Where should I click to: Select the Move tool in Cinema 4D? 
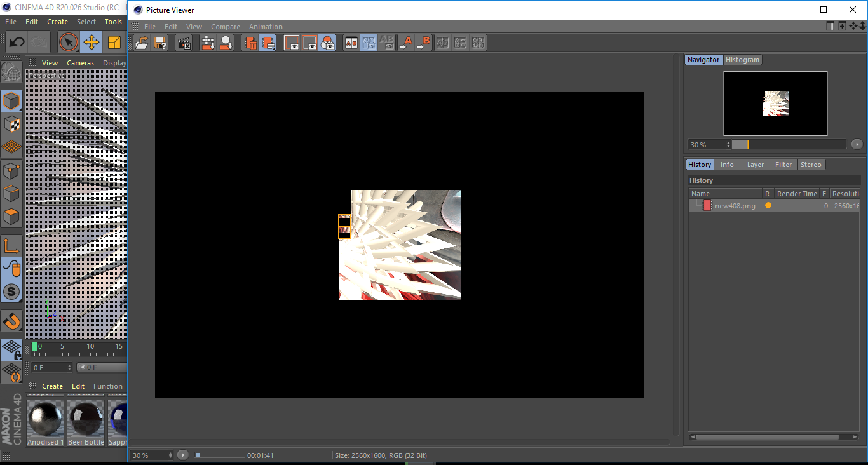[x=91, y=43]
